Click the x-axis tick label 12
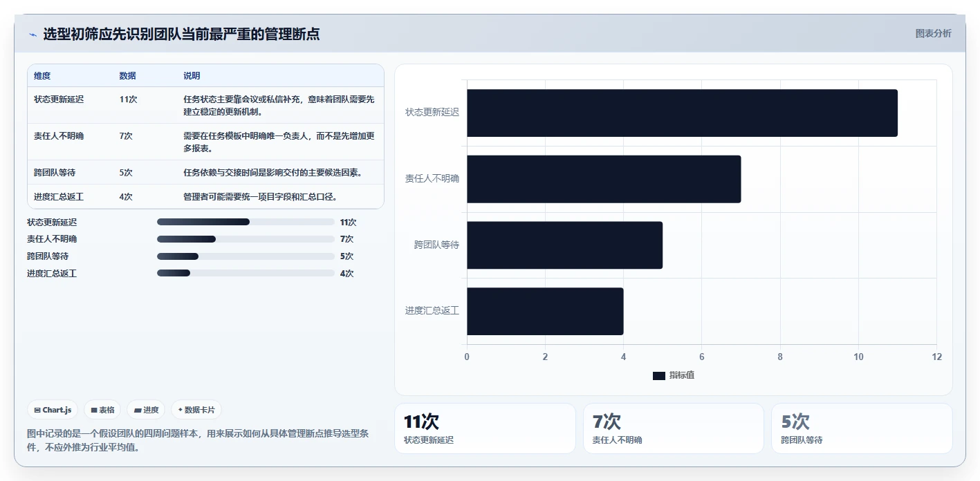Image resolution: width=980 pixels, height=481 pixels. (x=936, y=357)
